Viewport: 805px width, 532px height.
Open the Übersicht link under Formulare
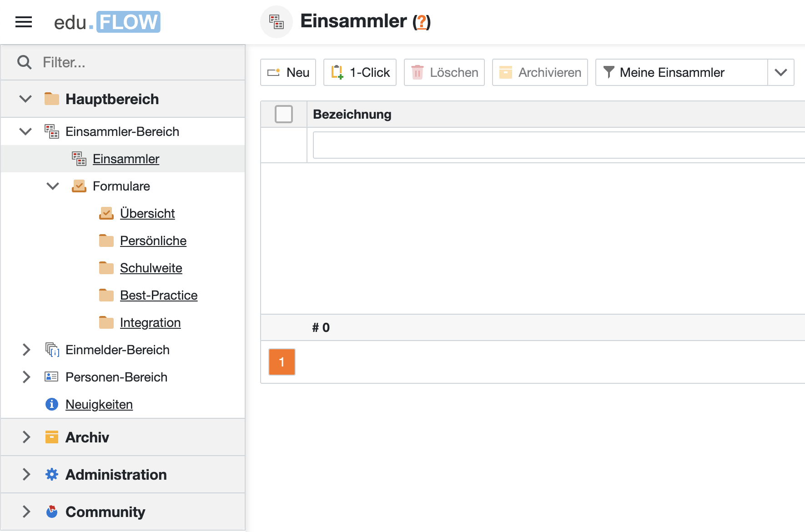(147, 213)
